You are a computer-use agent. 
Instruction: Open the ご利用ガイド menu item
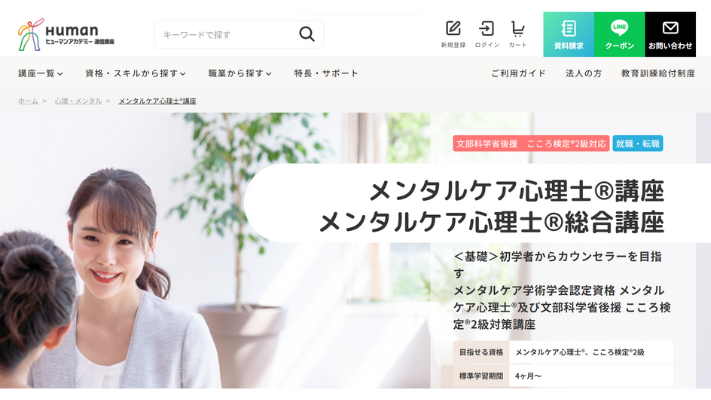pyautogui.click(x=518, y=73)
